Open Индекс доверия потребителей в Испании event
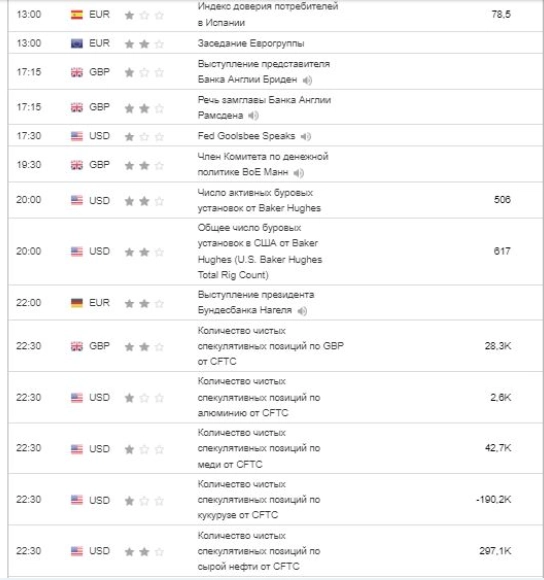The height and width of the screenshot is (580, 544). point(268,14)
